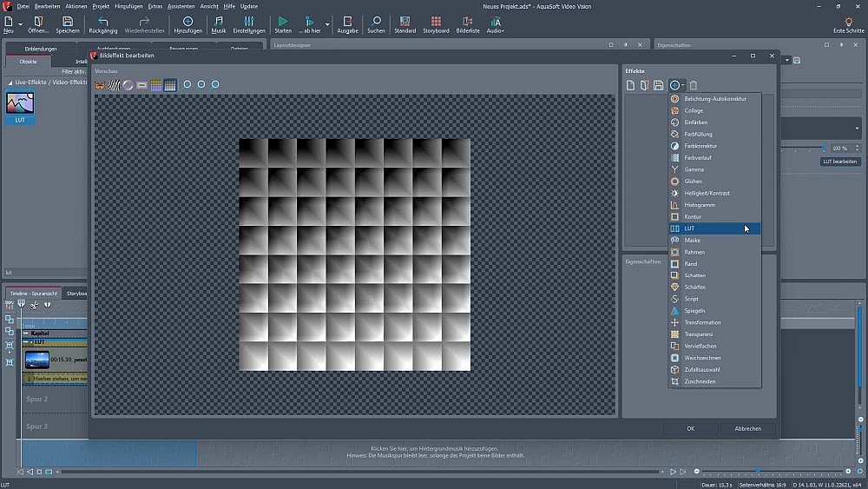Click the scissors cut tool in timeline
The width and height of the screenshot is (868, 489).
(34, 305)
